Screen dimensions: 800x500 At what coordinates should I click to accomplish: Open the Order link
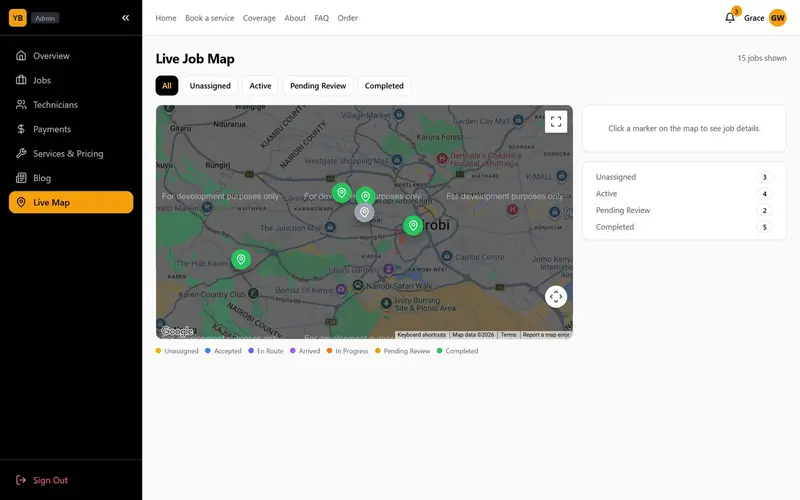tap(347, 18)
